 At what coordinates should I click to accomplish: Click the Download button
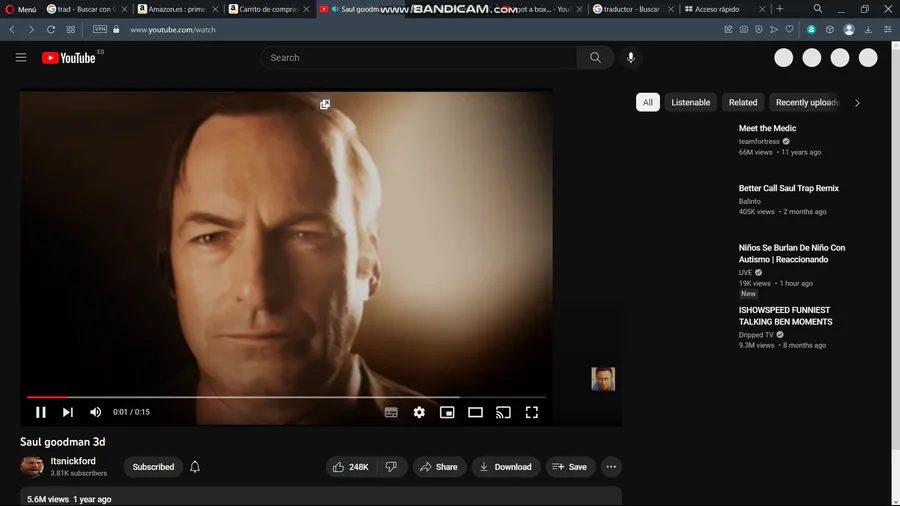click(x=506, y=467)
